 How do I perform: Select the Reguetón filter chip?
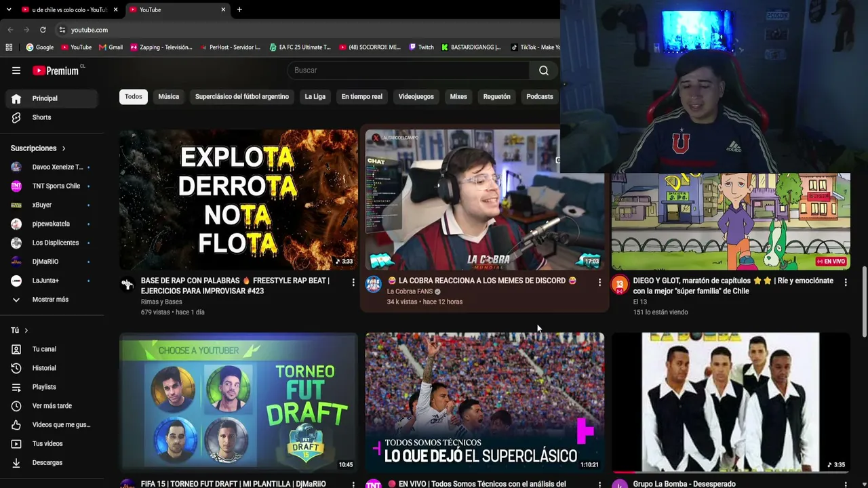497,96
